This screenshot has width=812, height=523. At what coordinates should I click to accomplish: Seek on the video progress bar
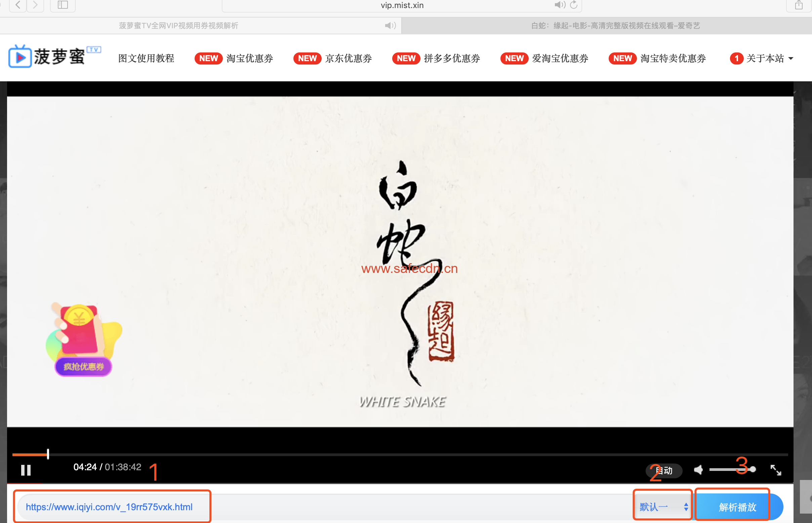click(400, 454)
